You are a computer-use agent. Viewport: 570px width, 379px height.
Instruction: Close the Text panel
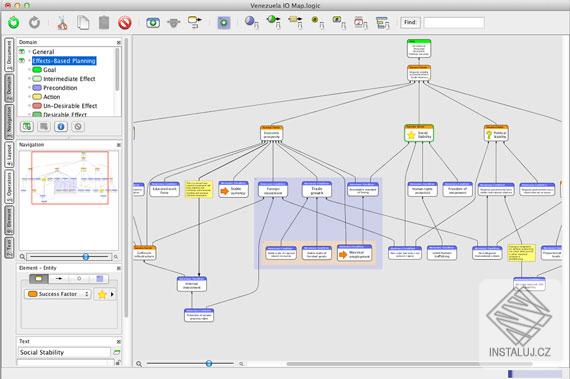(x=119, y=342)
